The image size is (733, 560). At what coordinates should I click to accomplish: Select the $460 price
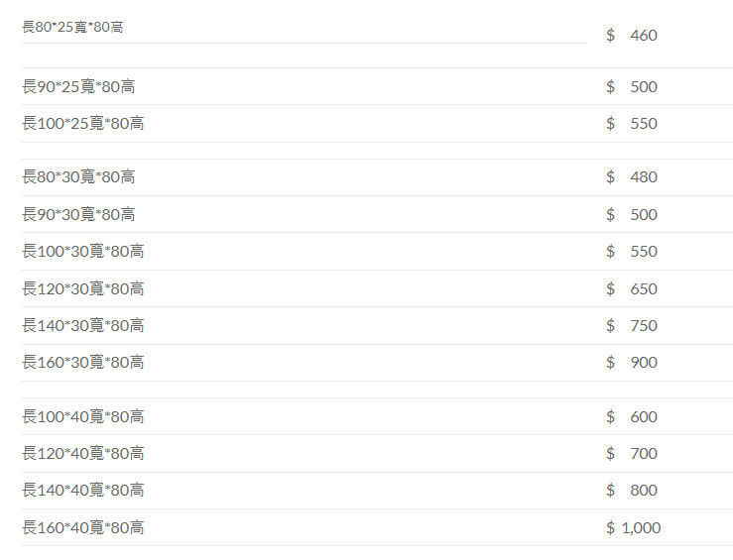point(632,36)
